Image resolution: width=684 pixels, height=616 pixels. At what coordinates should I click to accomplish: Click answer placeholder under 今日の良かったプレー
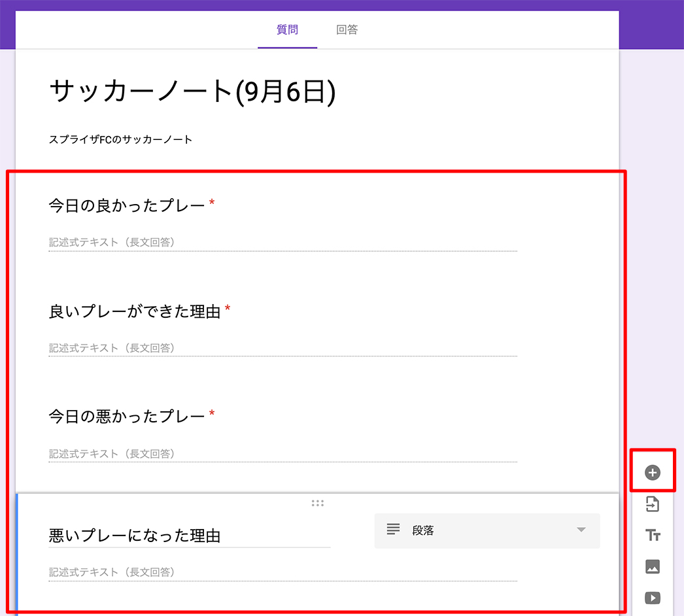click(x=112, y=243)
